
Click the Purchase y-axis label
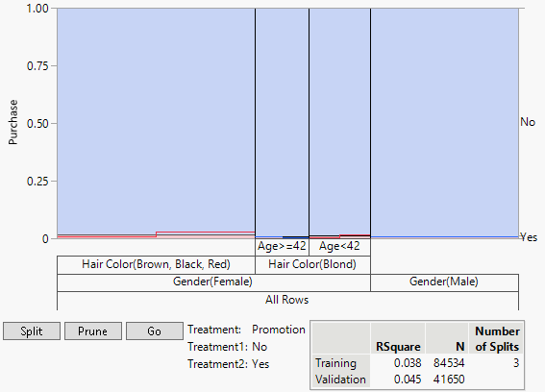pos(13,122)
